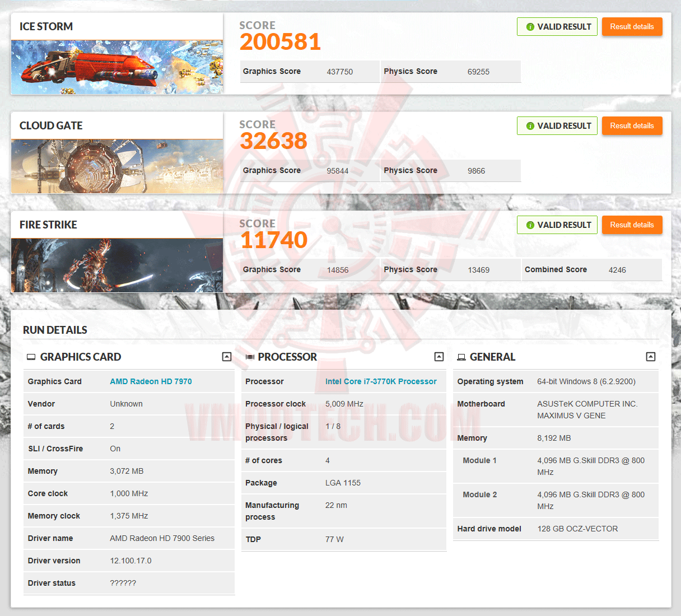The image size is (681, 616).
Task: Select the core clock value 1,000 MHz
Action: point(129,493)
